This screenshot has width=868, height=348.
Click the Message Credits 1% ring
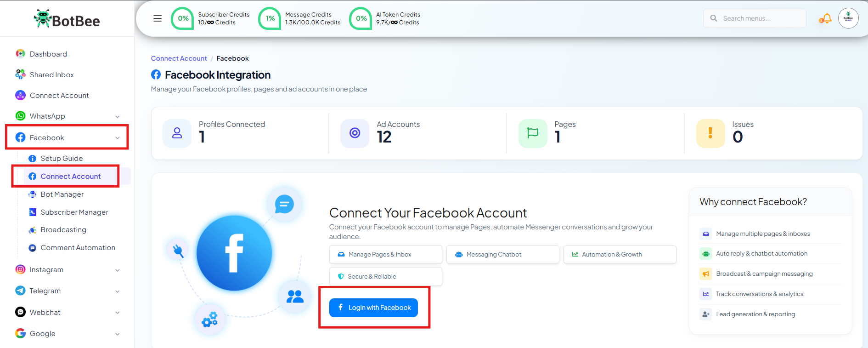[270, 18]
